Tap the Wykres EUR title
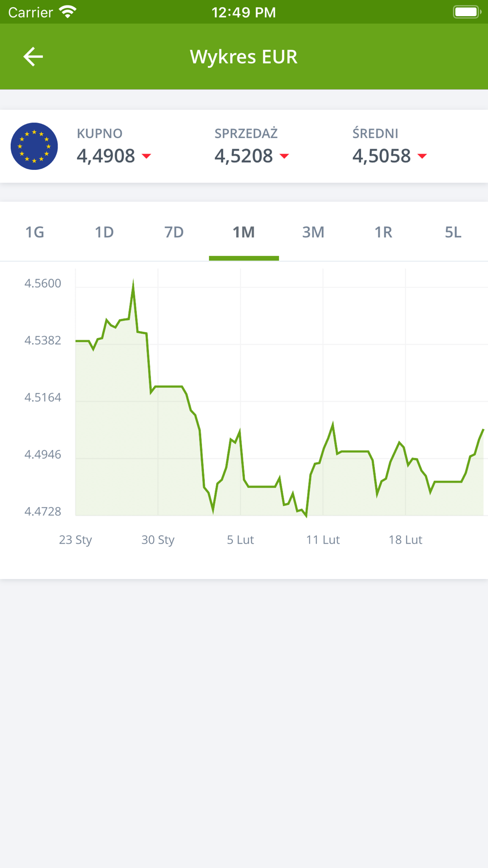 point(244,57)
